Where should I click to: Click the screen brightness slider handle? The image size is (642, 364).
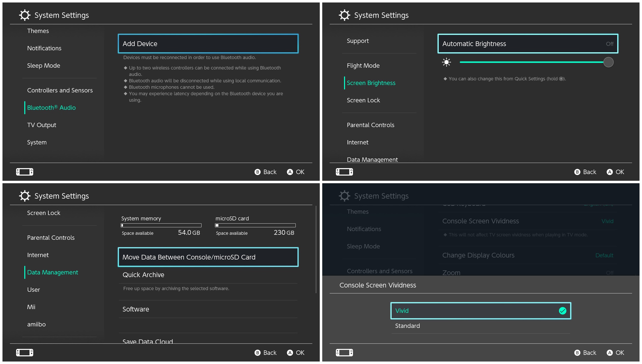pos(608,62)
